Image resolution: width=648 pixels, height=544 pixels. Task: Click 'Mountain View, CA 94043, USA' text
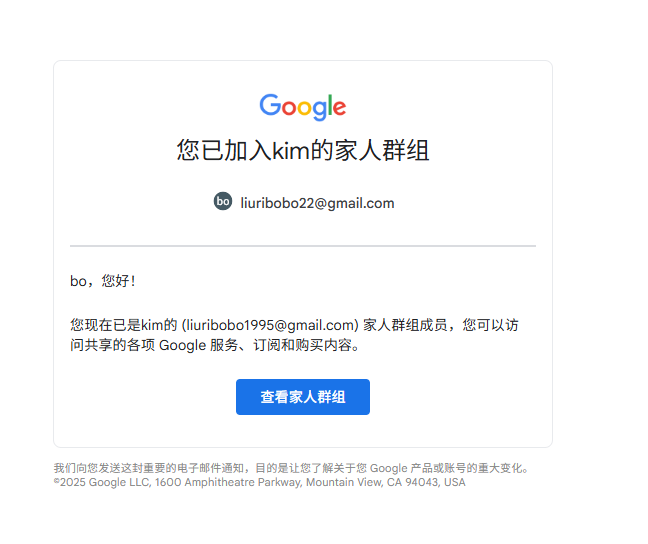tap(386, 482)
